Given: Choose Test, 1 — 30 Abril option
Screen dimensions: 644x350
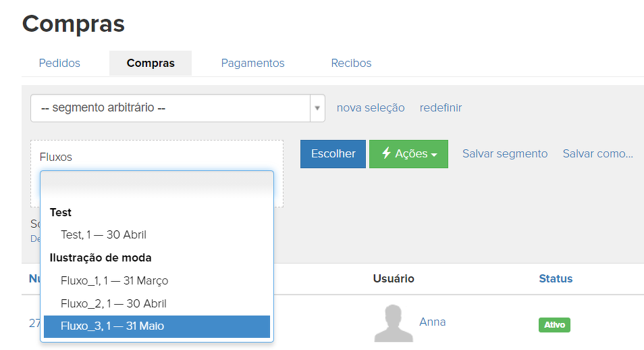Looking at the screenshot, I should (x=103, y=234).
